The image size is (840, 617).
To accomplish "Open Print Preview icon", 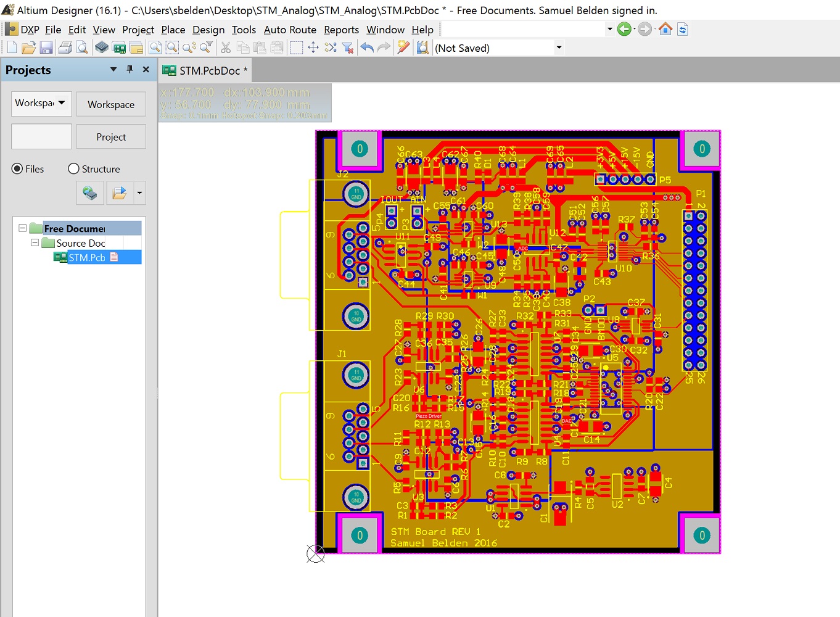I will click(x=81, y=48).
